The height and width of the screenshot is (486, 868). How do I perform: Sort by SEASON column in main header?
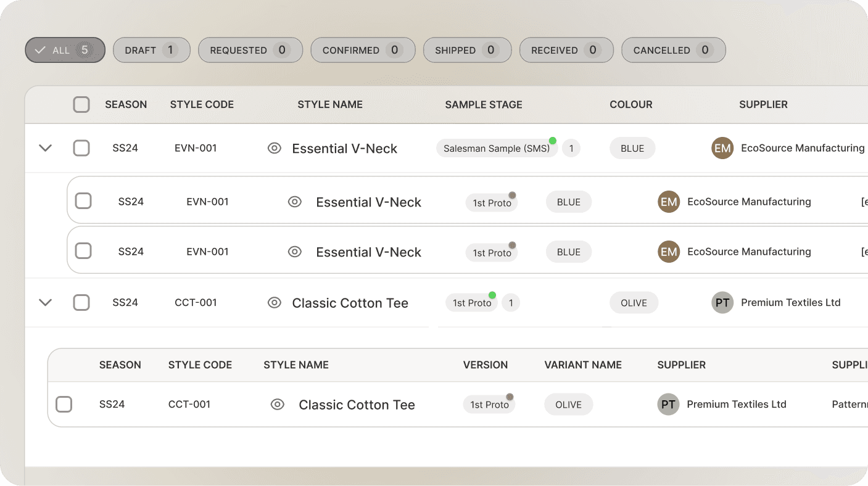coord(126,105)
